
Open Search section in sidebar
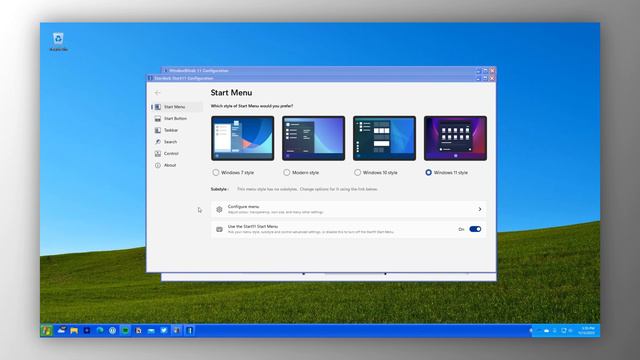[177, 142]
